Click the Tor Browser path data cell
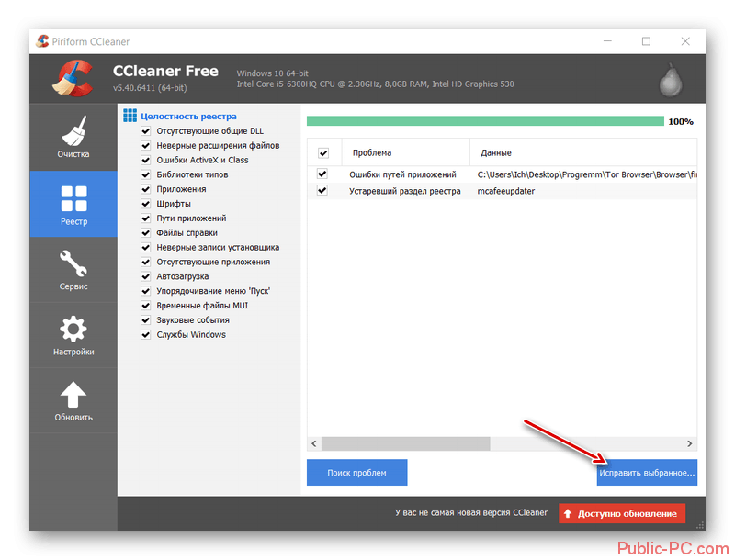The image size is (735, 560). coord(587,174)
